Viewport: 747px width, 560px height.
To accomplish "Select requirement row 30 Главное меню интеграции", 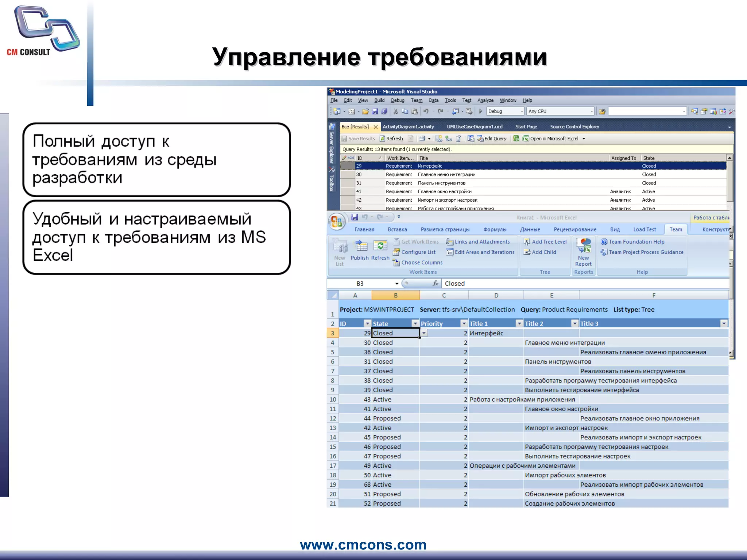I will 533,175.
